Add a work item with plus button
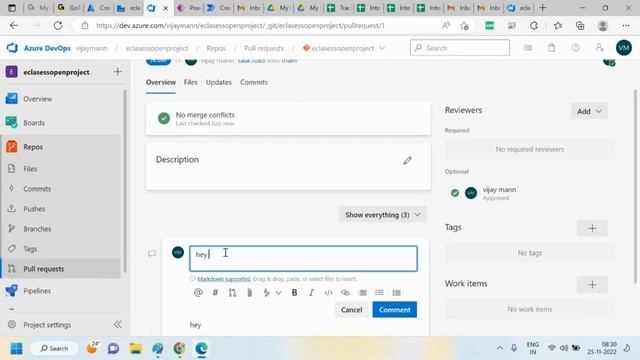 point(592,284)
